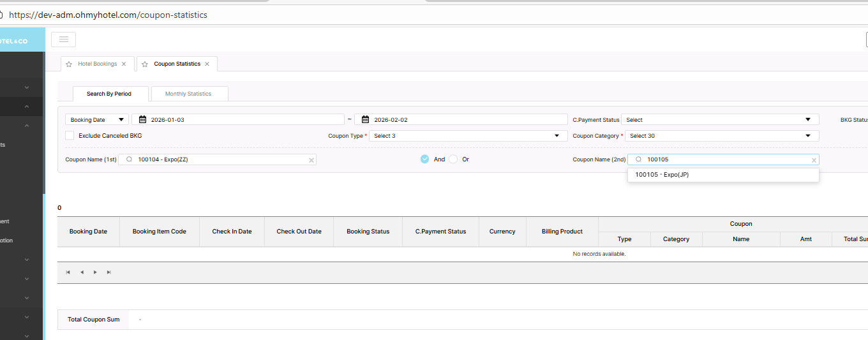Click the hamburger menu toggle button
This screenshot has width=868, height=340.
click(63, 40)
